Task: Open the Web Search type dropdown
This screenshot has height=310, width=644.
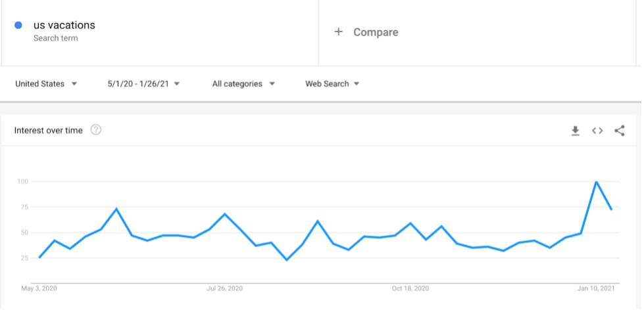Action: coord(332,83)
